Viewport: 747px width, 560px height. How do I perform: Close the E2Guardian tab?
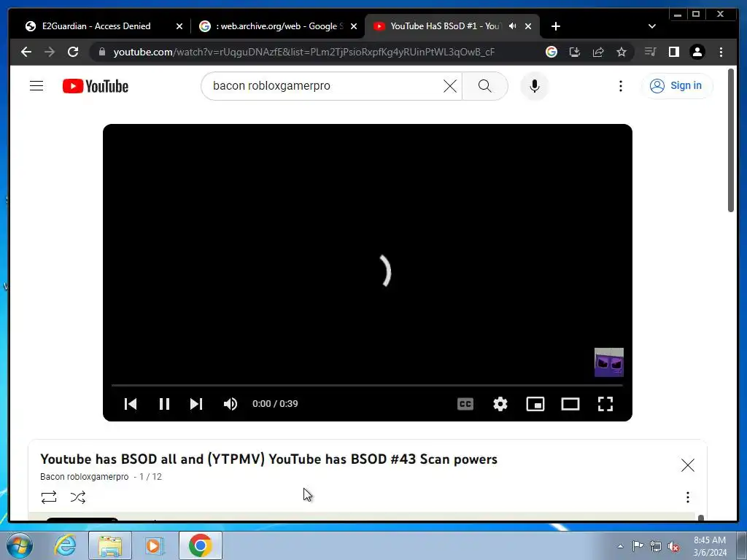coord(179,27)
